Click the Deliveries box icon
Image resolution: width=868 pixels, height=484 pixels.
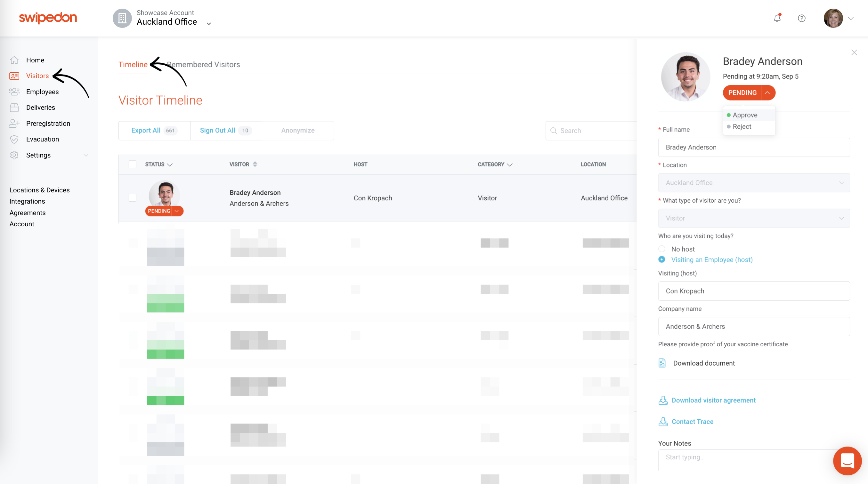point(14,108)
